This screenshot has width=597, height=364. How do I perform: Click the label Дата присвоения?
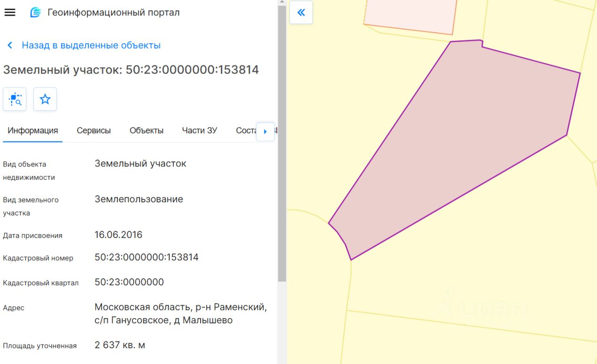point(33,235)
